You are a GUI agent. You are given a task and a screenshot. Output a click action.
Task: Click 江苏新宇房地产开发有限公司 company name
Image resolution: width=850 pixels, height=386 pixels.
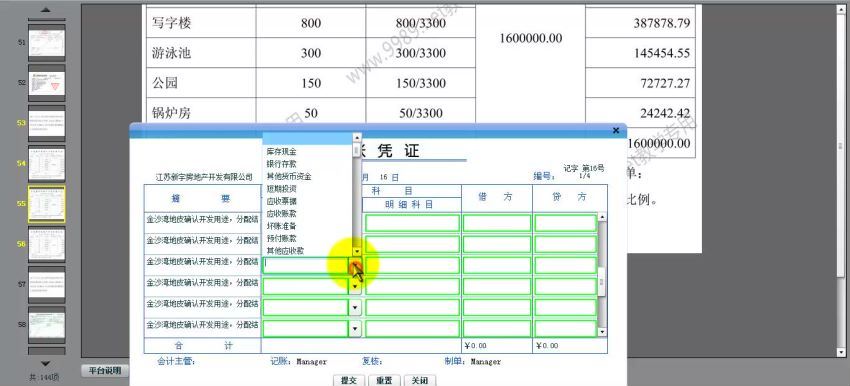coord(204,177)
